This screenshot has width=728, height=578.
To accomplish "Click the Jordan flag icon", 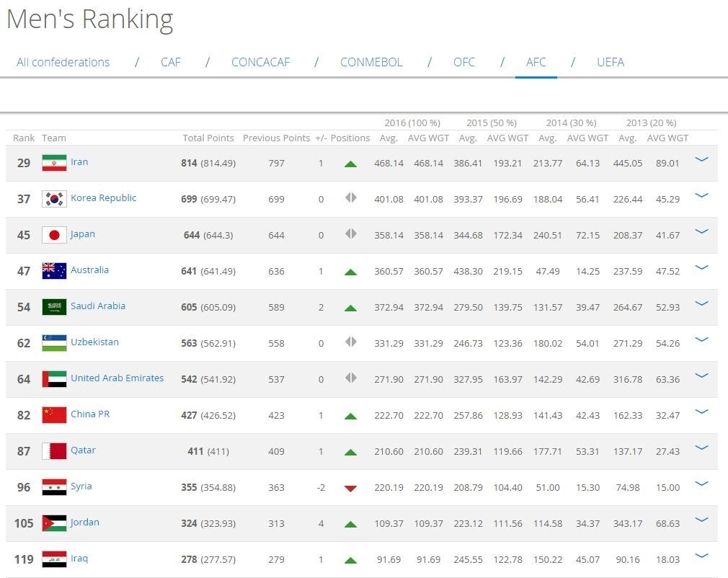I will (54, 523).
